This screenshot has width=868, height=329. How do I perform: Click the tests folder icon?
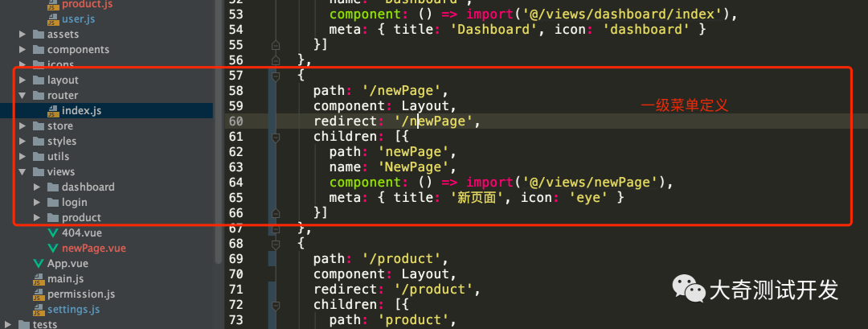pos(24,324)
